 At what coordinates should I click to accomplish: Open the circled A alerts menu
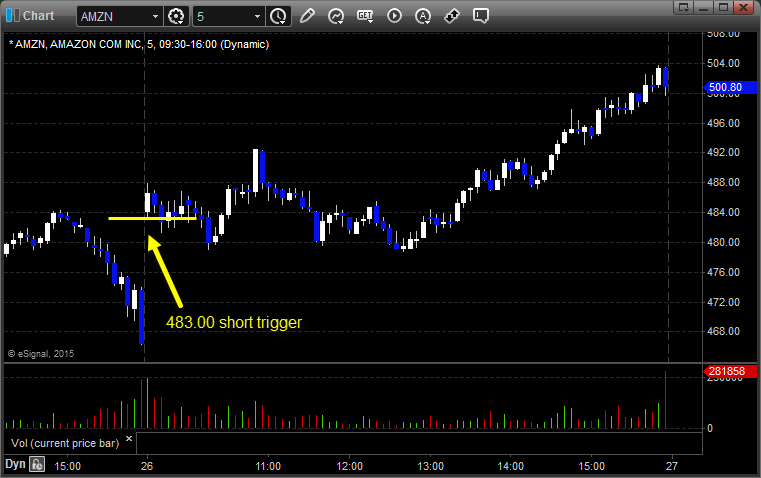423,16
